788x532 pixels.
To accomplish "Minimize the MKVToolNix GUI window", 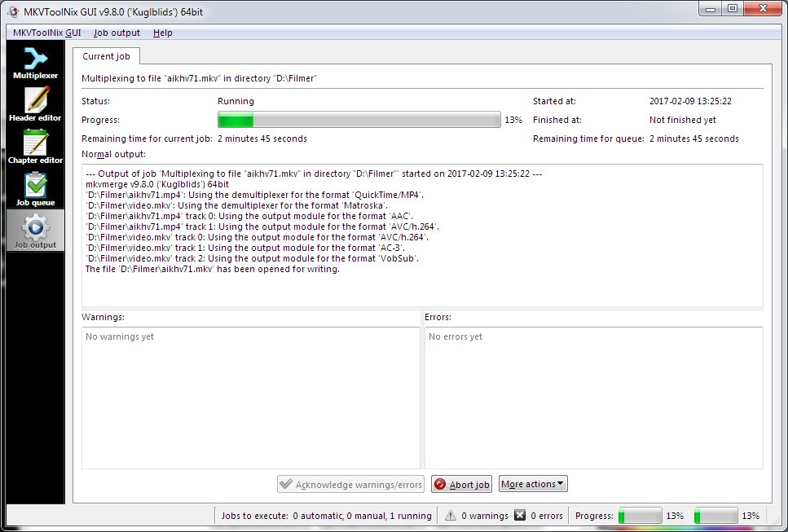I will (711, 9).
